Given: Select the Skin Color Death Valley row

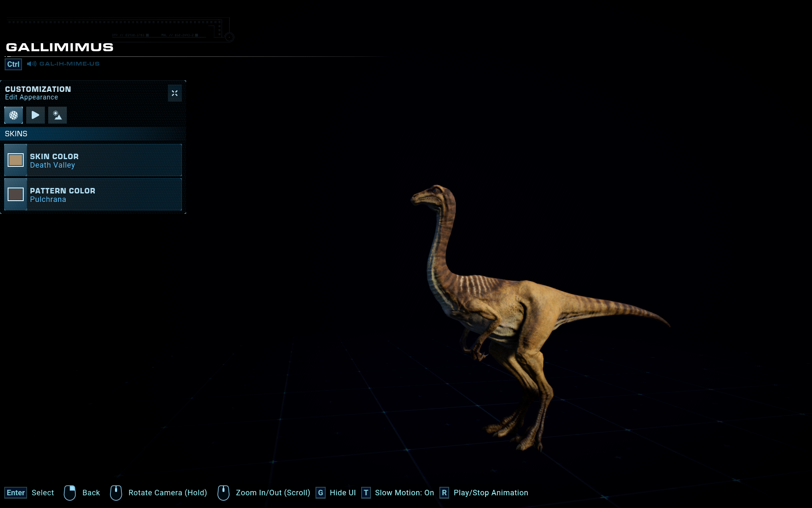Looking at the screenshot, I should click(93, 160).
